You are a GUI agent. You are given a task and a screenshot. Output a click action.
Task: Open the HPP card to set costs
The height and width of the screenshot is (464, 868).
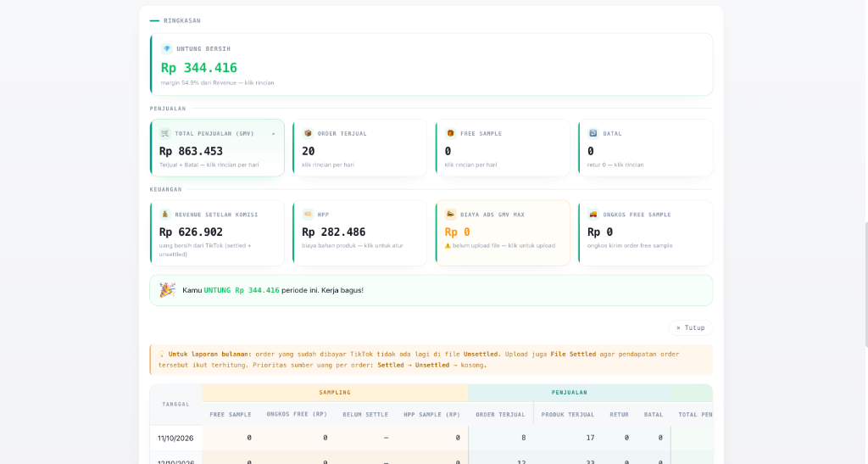coord(359,233)
